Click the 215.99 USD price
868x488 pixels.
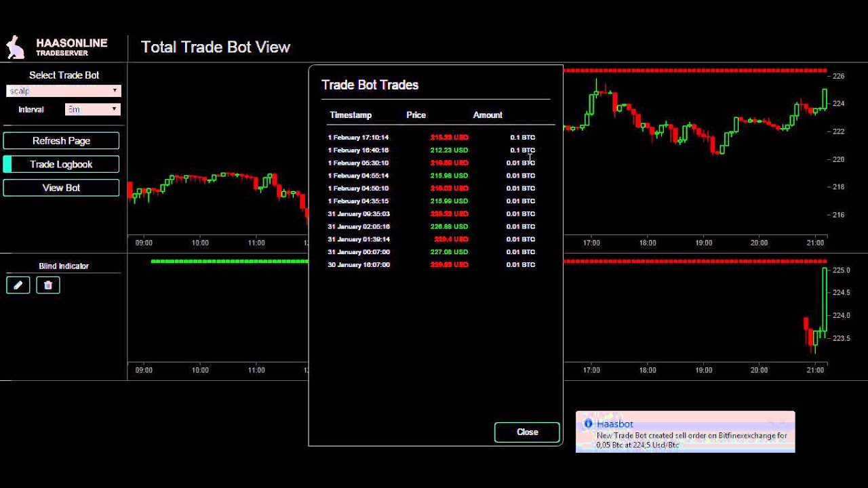click(x=449, y=201)
